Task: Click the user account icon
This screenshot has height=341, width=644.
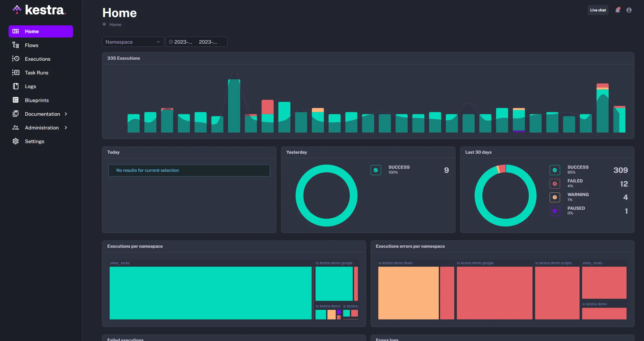Action: 629,10
